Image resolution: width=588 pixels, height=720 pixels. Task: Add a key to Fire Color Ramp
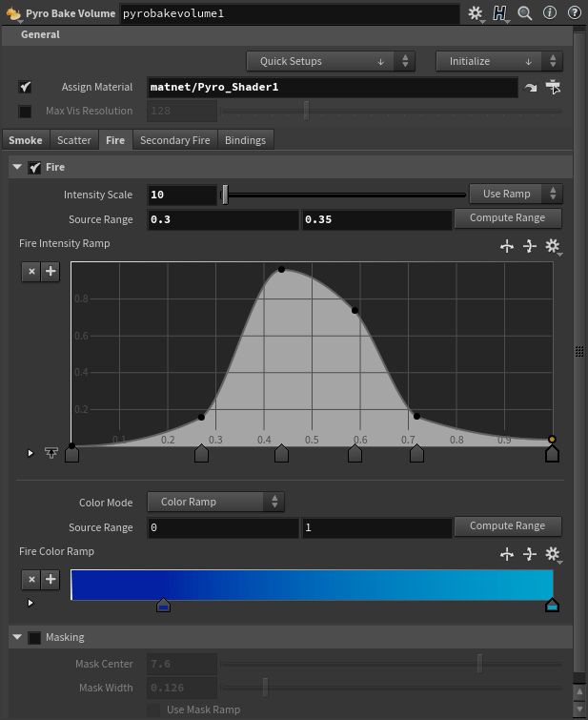click(51, 580)
